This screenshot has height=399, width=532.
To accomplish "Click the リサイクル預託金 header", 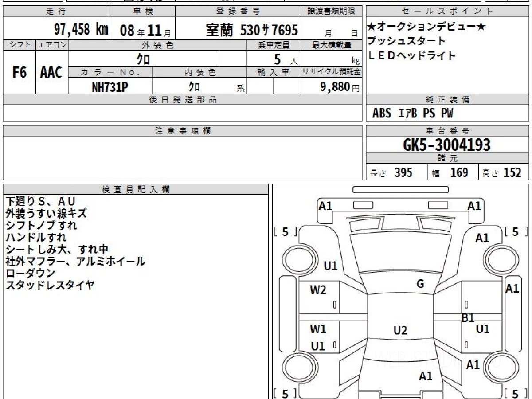I will 332,72.
